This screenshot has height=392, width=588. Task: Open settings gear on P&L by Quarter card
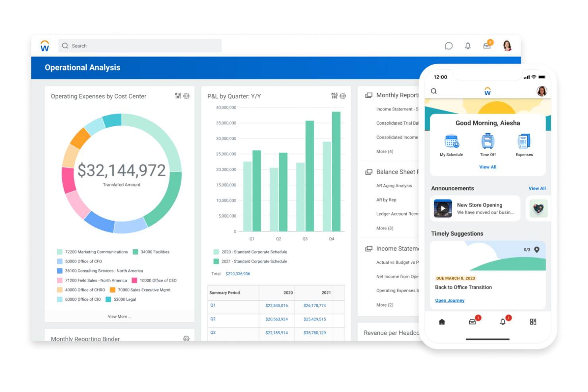343,96
